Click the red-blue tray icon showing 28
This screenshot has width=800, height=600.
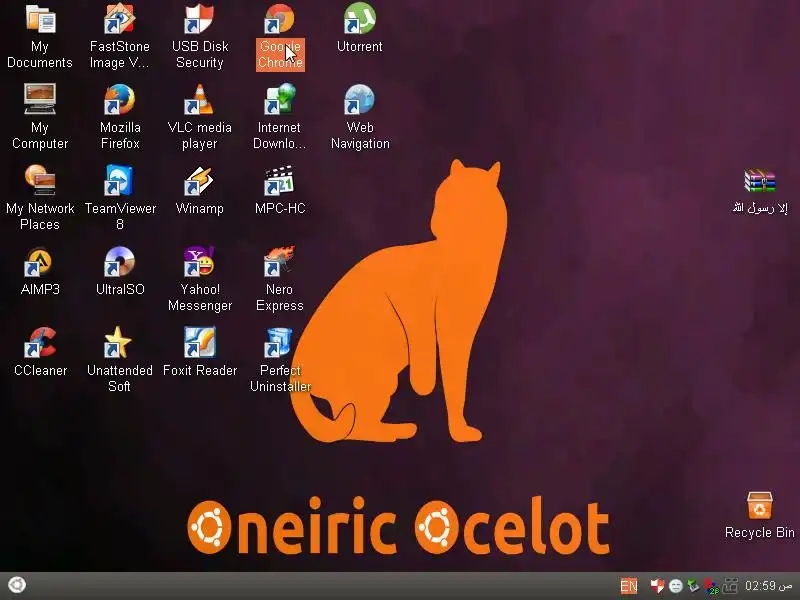point(711,586)
